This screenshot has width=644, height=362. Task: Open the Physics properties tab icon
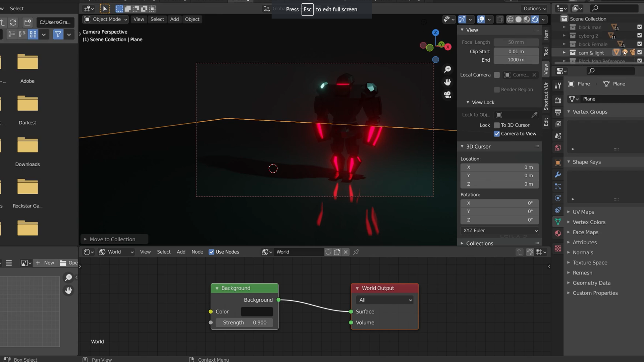tap(558, 198)
